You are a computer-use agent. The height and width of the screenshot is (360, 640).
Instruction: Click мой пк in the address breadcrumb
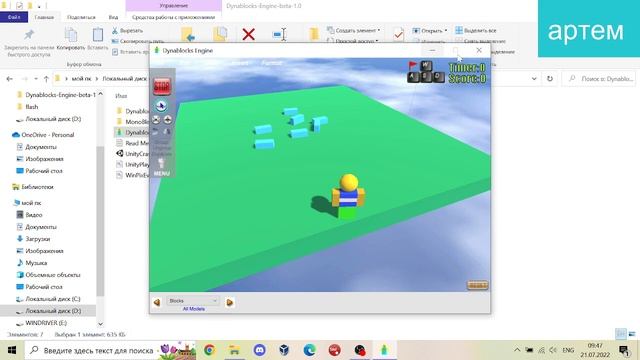[x=81, y=78]
